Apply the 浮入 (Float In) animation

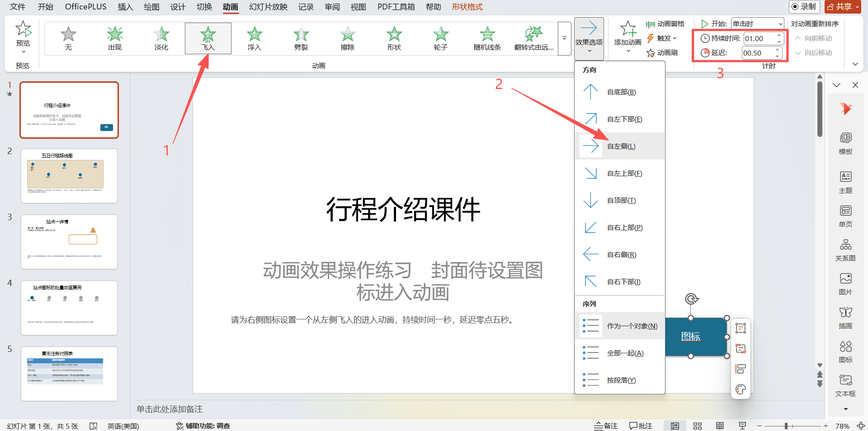[255, 38]
